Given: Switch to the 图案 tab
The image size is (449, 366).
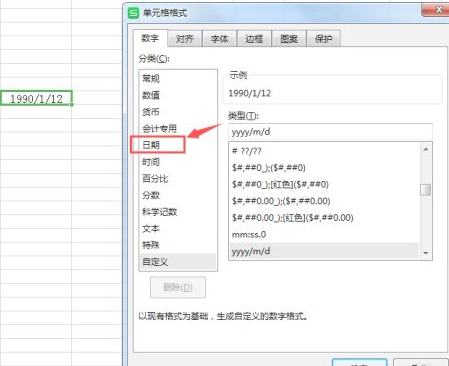Looking at the screenshot, I should point(289,39).
